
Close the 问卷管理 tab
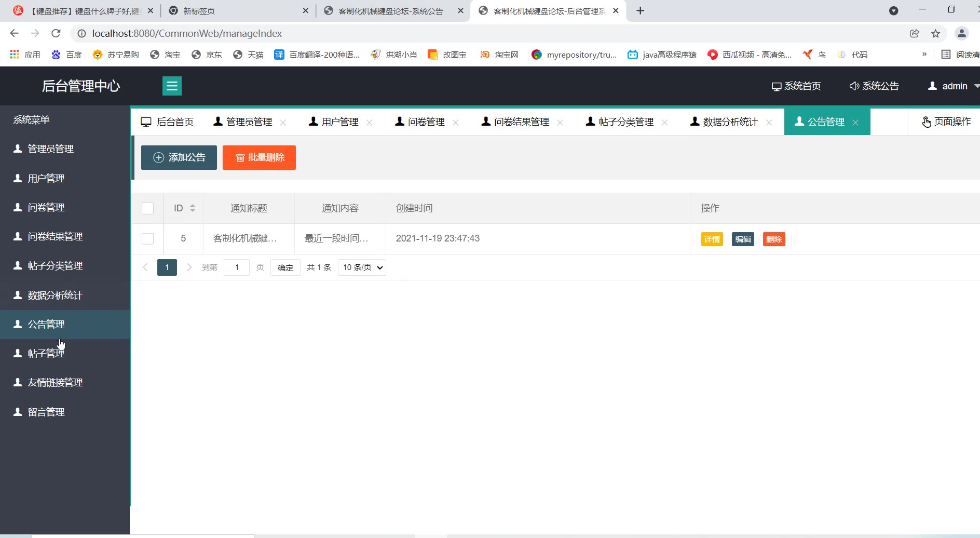tap(456, 123)
